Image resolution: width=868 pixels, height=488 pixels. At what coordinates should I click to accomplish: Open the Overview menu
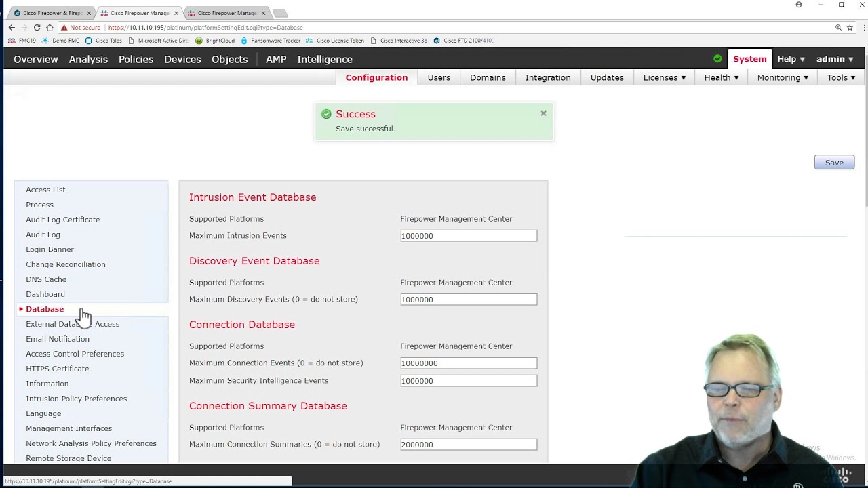point(36,59)
